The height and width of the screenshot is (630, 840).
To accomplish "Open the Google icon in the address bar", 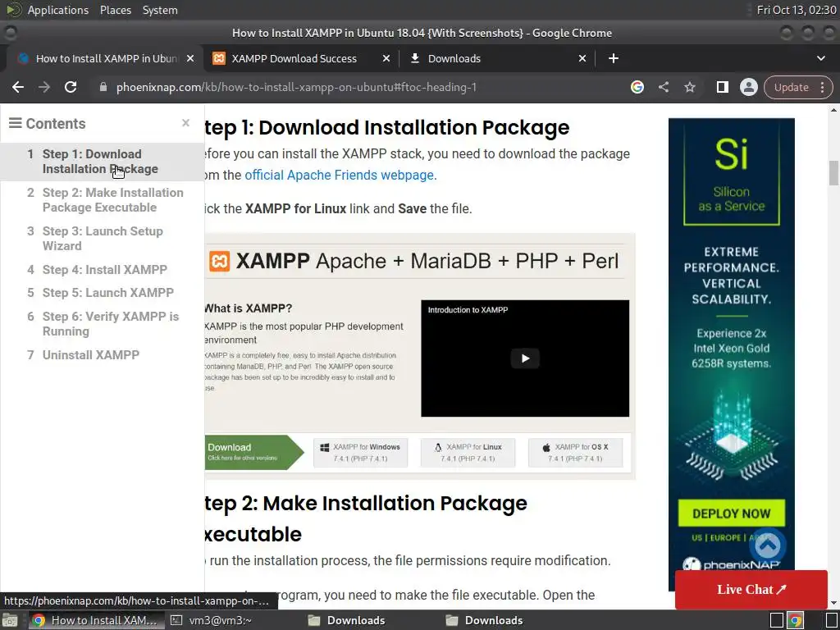I will 637,87.
